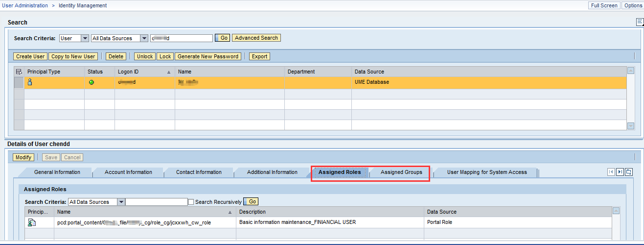644x245 pixels.
Task: Click the Advanced Search button
Action: click(x=256, y=38)
